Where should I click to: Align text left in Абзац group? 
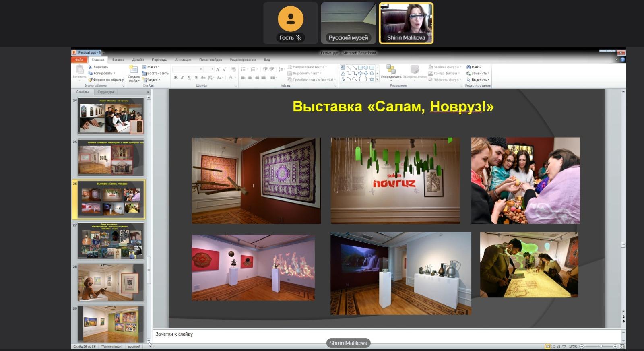tap(243, 77)
